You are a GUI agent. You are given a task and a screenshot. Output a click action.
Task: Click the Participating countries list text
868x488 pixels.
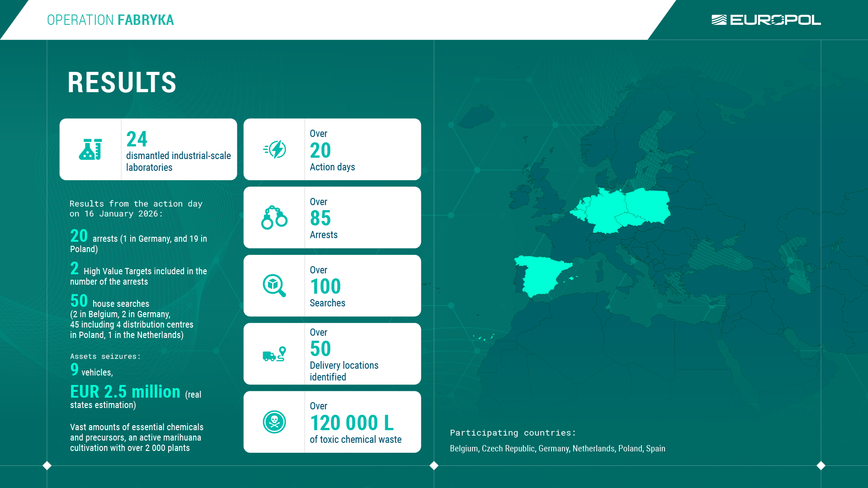(x=557, y=448)
